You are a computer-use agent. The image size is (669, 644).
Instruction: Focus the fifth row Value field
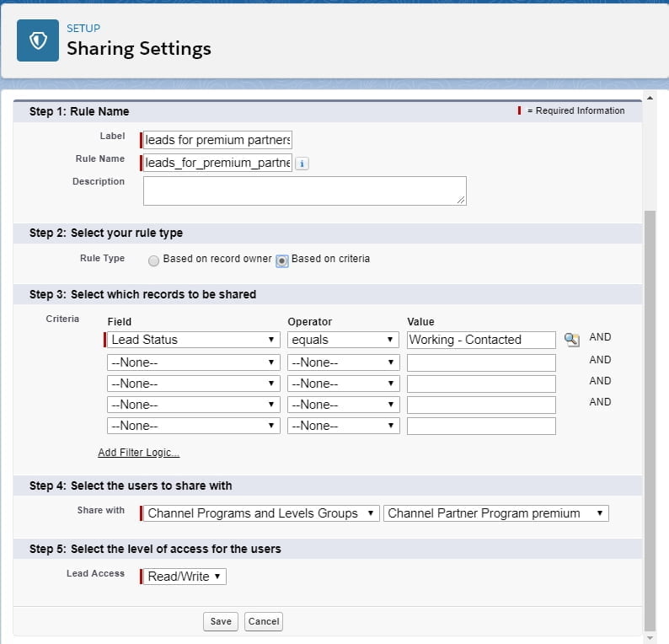coord(481,426)
